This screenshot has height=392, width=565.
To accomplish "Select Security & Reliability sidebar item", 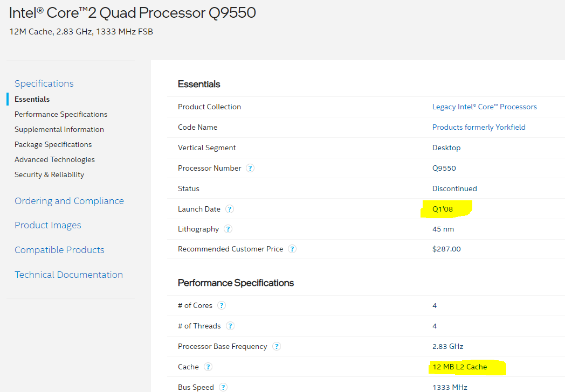I will [49, 175].
